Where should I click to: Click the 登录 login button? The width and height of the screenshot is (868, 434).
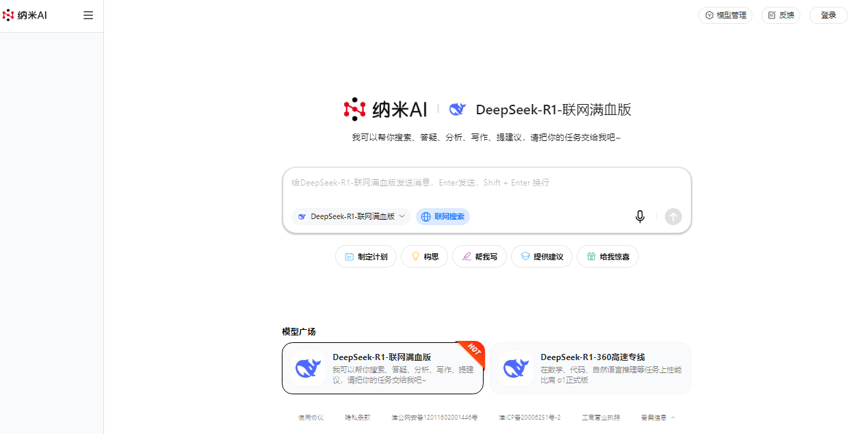point(828,15)
